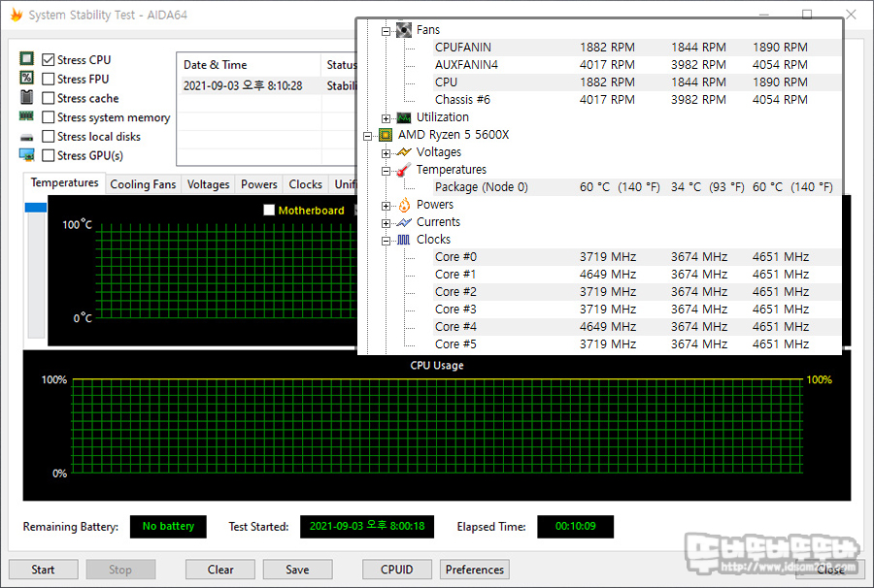
Task: Click the Test Started timestamp field
Action: (367, 526)
